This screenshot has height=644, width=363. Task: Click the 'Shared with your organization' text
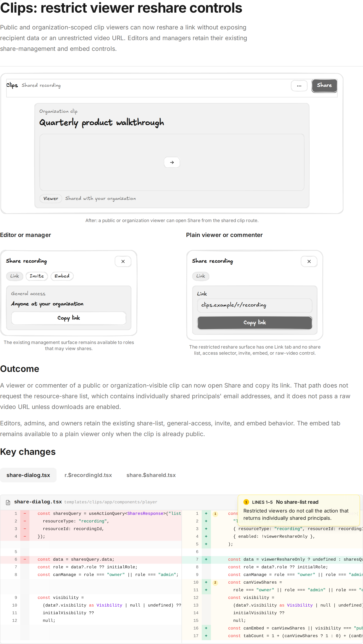pyautogui.click(x=100, y=199)
